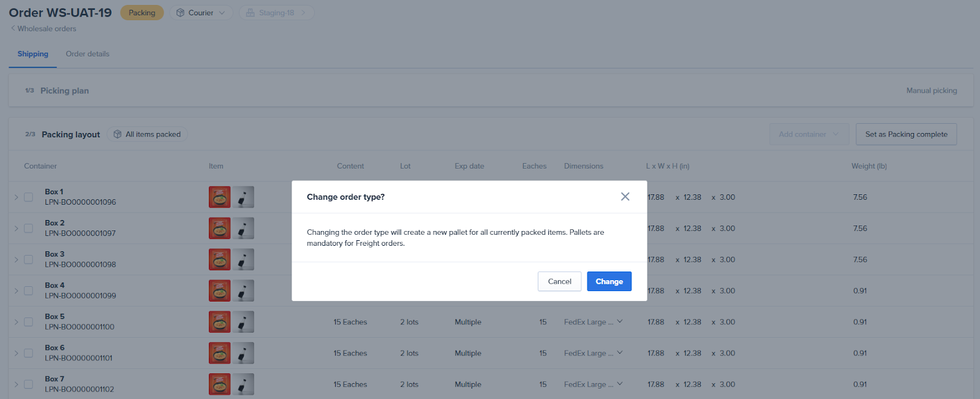Viewport: 980px width, 399px height.
Task: Open the Add container dropdown
Action: click(809, 134)
